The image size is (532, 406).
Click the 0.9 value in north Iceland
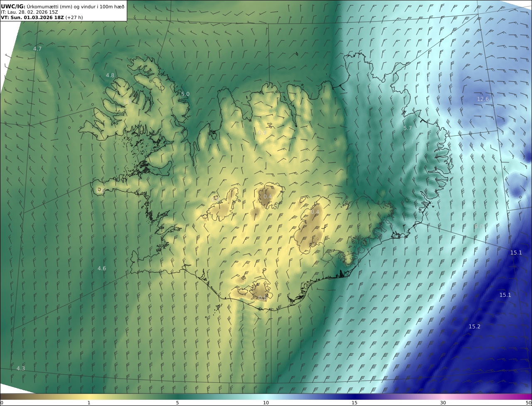coord(262,132)
